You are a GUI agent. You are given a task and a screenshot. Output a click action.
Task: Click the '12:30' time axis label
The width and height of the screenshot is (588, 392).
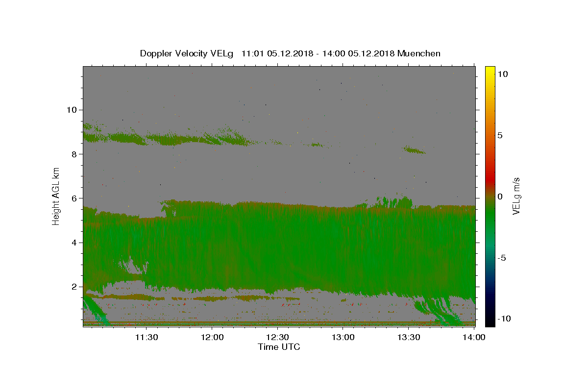[278, 337]
